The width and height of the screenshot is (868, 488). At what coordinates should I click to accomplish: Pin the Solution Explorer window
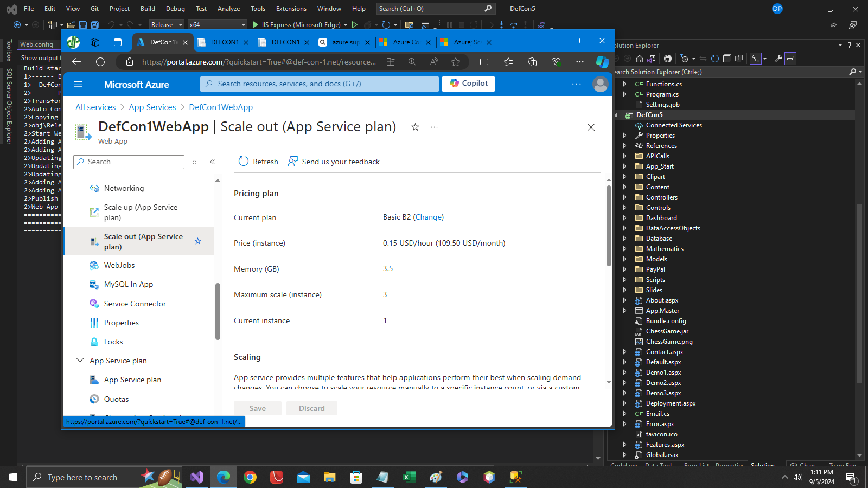pyautogui.click(x=848, y=46)
